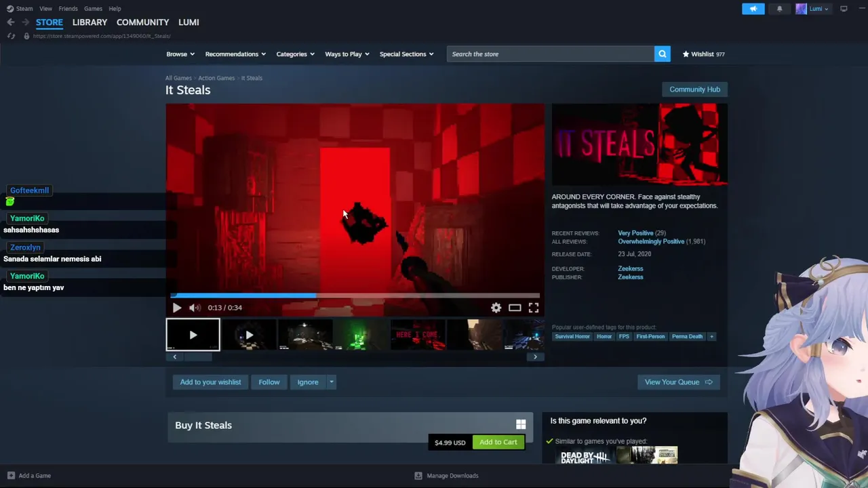
Task: Mute the trailer volume icon
Action: [195, 308]
